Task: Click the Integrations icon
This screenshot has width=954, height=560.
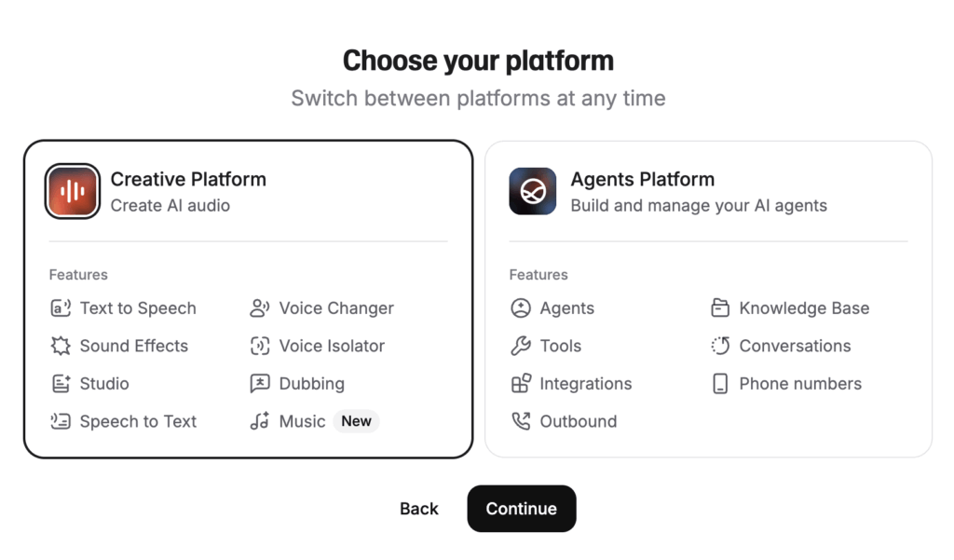Action: [x=521, y=384]
